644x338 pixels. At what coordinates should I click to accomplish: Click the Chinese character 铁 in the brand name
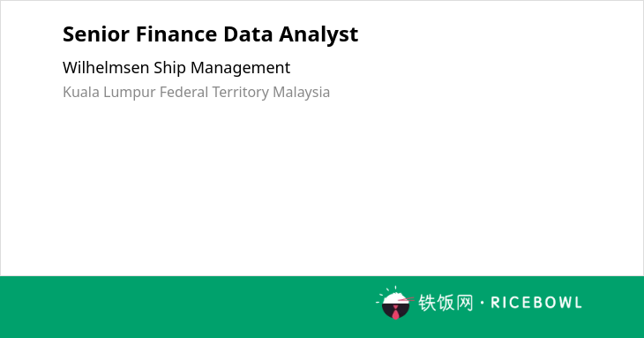pyautogui.click(x=427, y=303)
